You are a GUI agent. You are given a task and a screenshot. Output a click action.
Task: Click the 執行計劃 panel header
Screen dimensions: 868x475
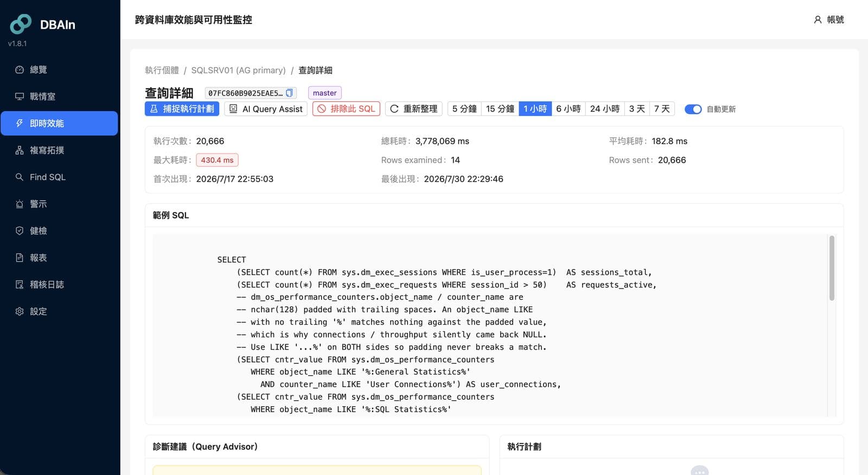pos(524,446)
